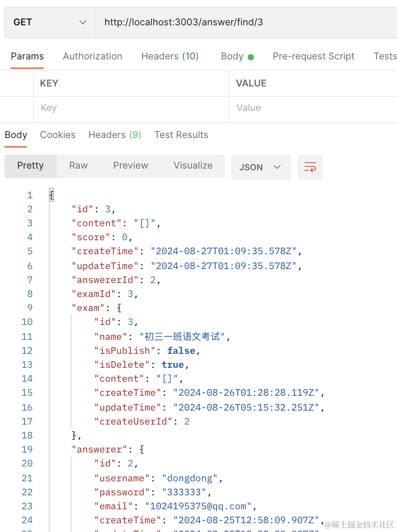Open the request Body tab

pyautogui.click(x=237, y=56)
